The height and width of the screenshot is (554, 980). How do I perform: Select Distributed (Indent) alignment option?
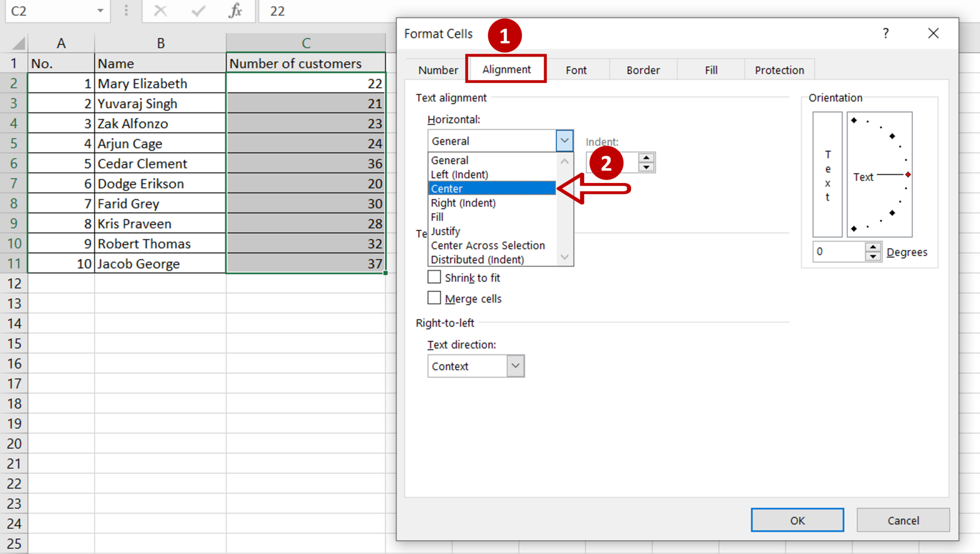coord(477,259)
